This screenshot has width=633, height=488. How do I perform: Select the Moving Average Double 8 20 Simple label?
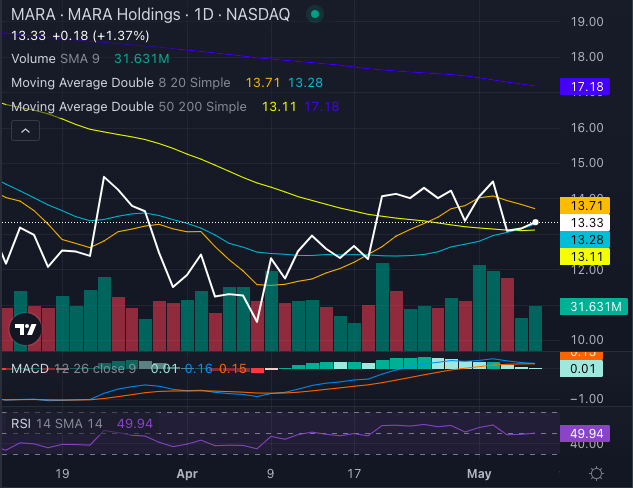[120, 82]
